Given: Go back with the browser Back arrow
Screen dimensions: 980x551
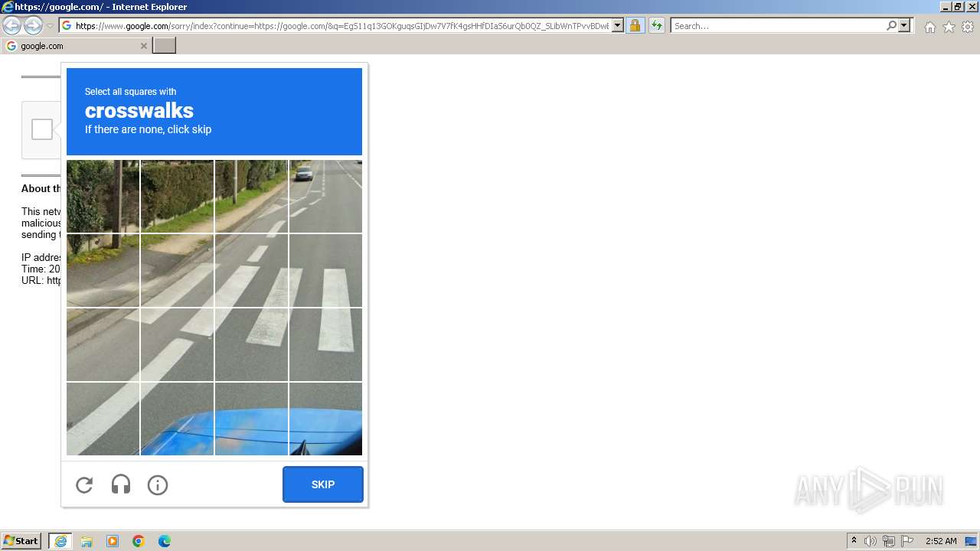Looking at the screenshot, I should coord(12,26).
